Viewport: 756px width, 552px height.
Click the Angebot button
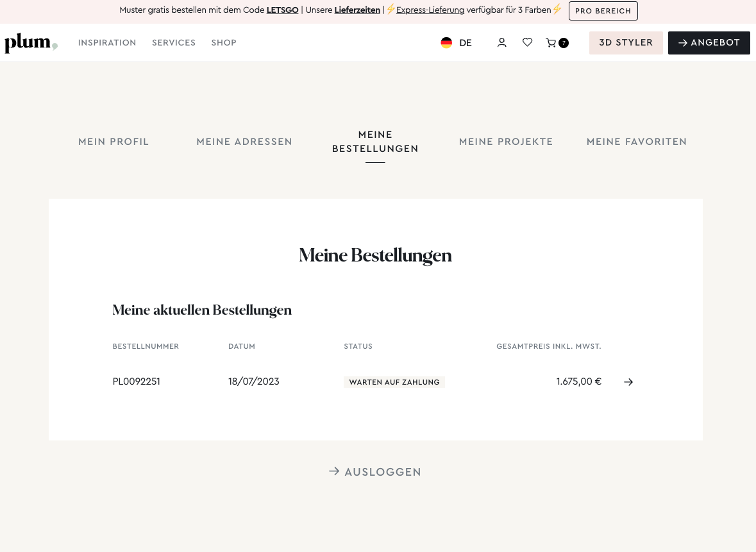click(x=709, y=43)
